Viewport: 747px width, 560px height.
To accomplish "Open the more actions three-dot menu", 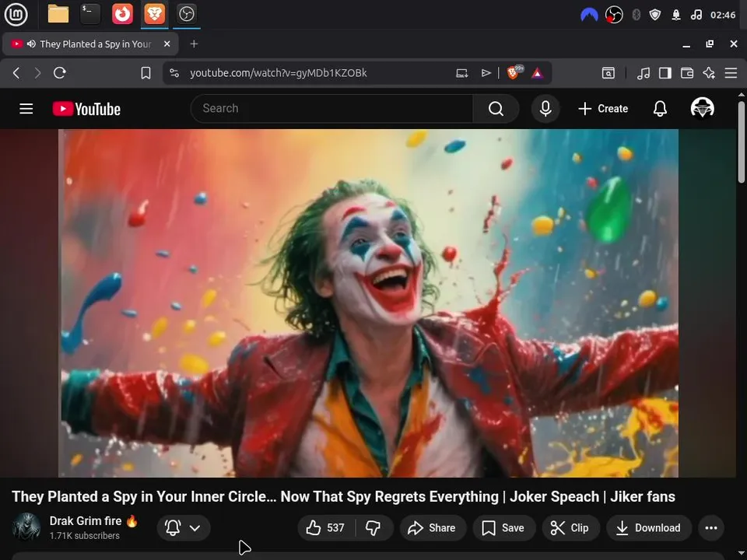I will point(710,527).
